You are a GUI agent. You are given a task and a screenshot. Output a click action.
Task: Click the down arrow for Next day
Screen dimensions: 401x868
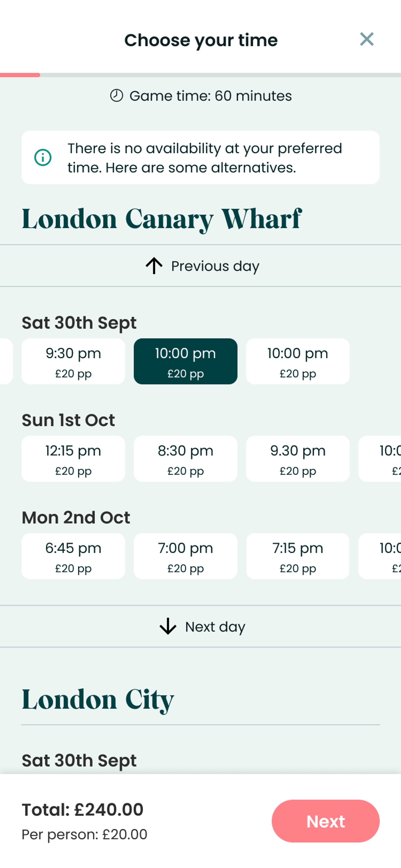click(x=168, y=626)
